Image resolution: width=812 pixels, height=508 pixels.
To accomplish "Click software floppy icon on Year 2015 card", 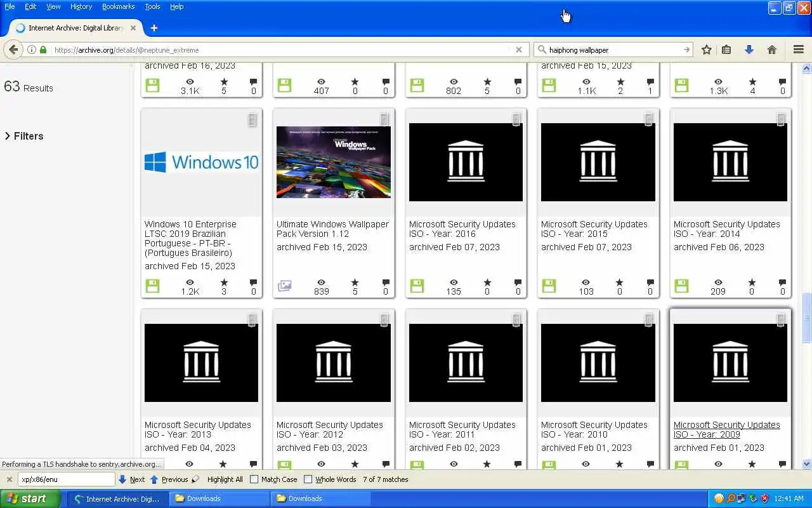I will pyautogui.click(x=549, y=286).
